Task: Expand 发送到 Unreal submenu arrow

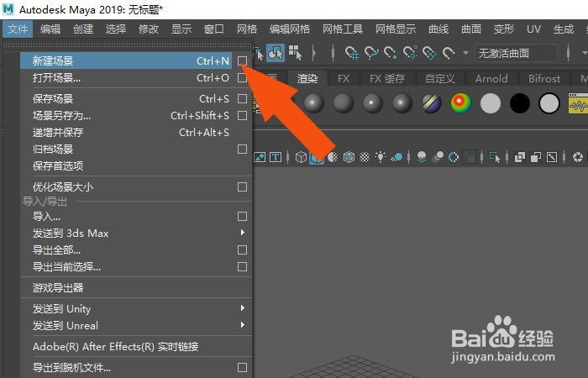Action: tap(243, 325)
